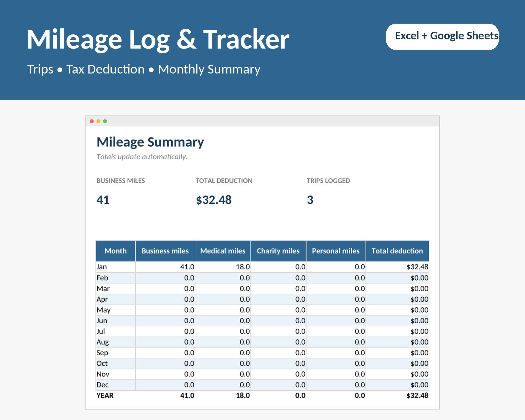Click the TOTAL DEDUCTION label
The image size is (525, 420).
224,181
